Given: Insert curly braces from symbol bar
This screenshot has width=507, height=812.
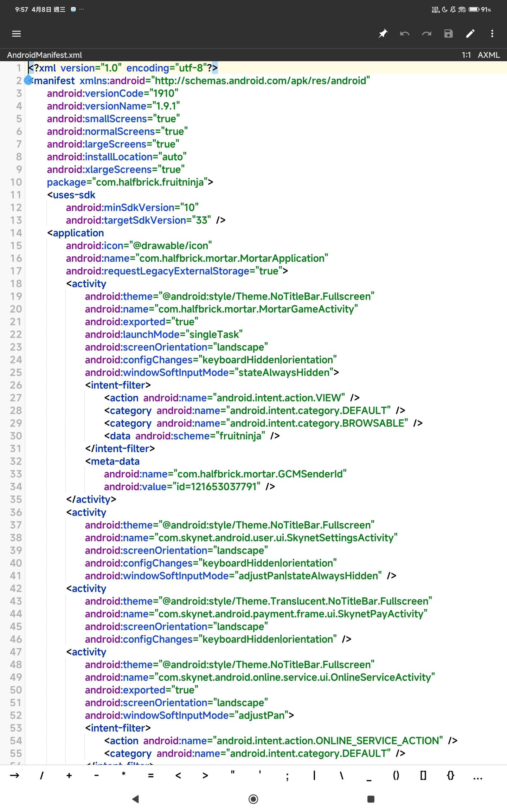Looking at the screenshot, I should [450, 776].
